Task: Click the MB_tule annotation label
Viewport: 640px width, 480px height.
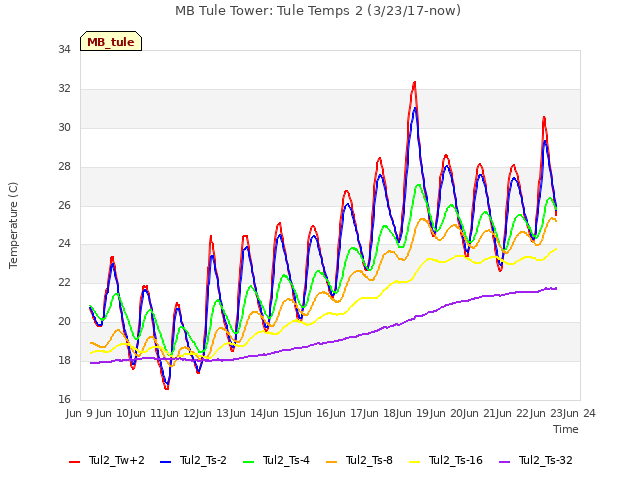Action: coord(111,41)
